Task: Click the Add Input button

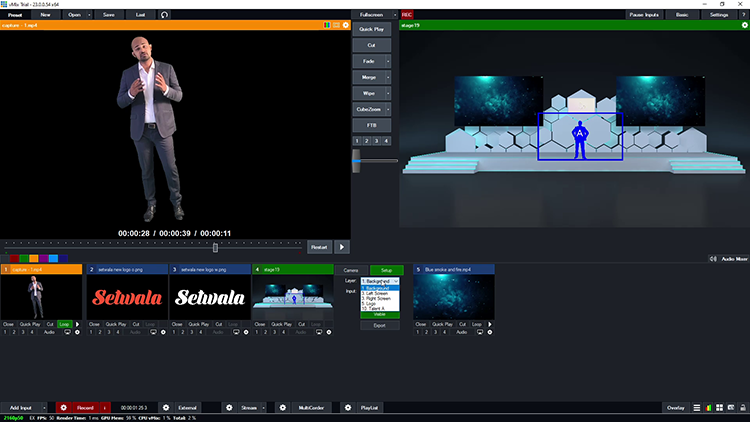Action: 21,408
